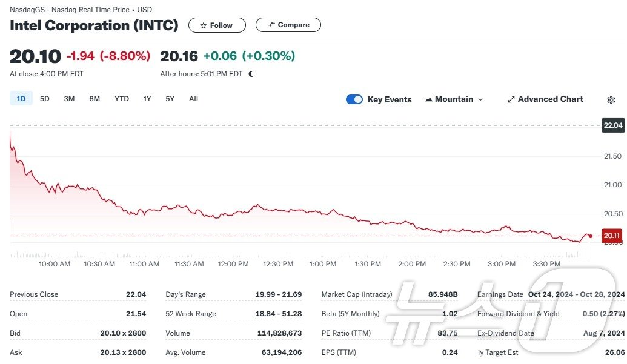Click the chart settings gear icon
Viewport: 627px width, 364px height.
[x=611, y=100]
